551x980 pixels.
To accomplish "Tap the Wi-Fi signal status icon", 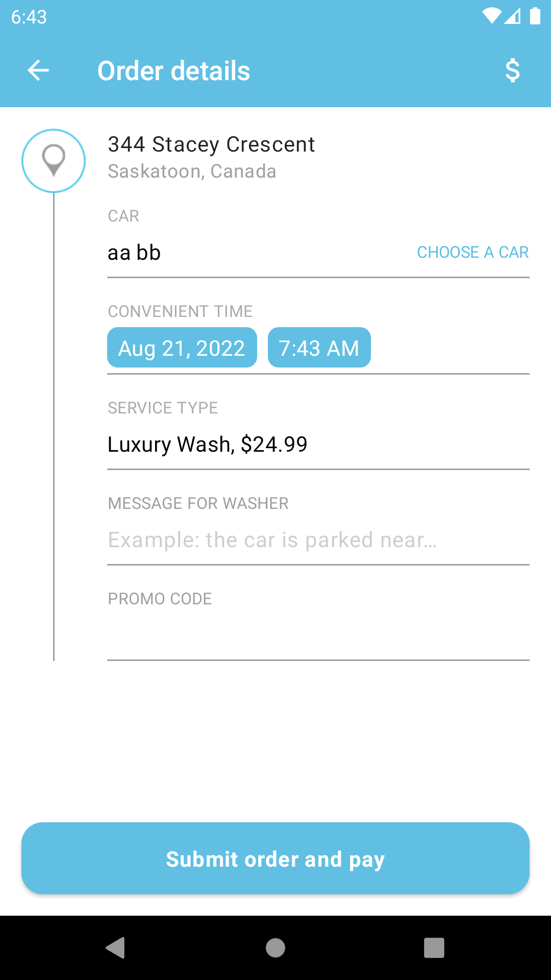I will [x=492, y=16].
